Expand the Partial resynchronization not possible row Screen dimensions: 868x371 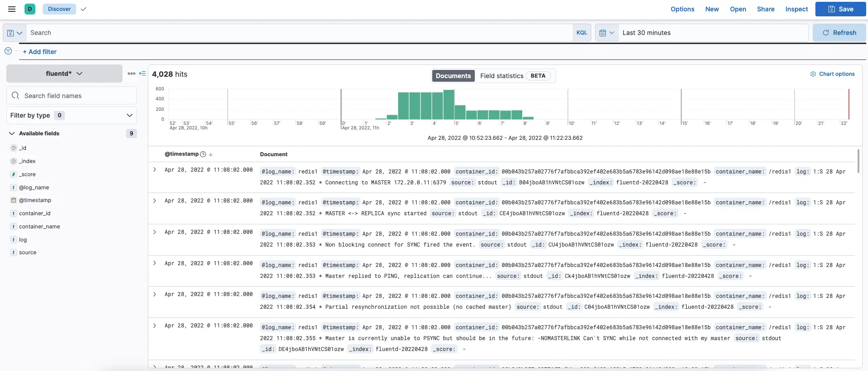coord(155,294)
